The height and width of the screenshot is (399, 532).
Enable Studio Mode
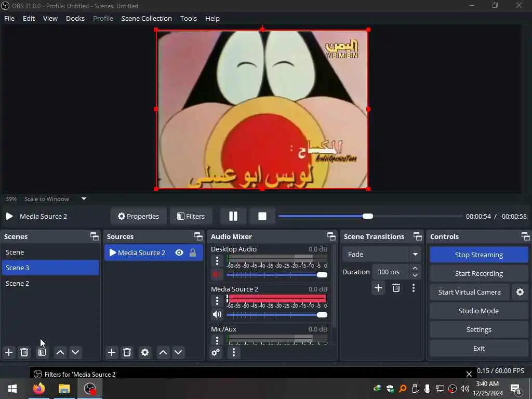[478, 311]
